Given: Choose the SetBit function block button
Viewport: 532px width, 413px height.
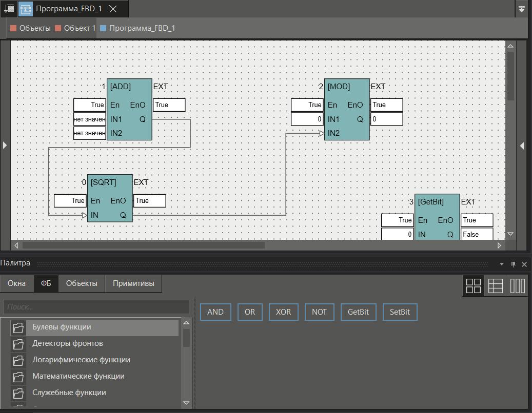Looking at the screenshot, I should pos(400,312).
